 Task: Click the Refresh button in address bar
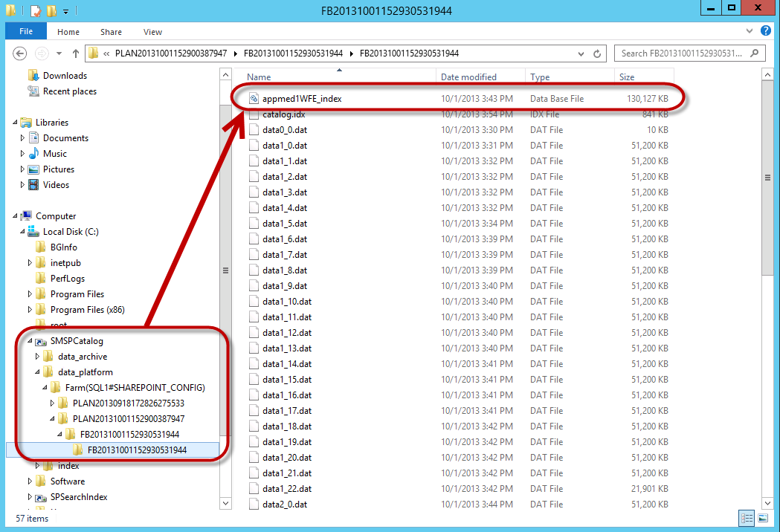pyautogui.click(x=597, y=53)
